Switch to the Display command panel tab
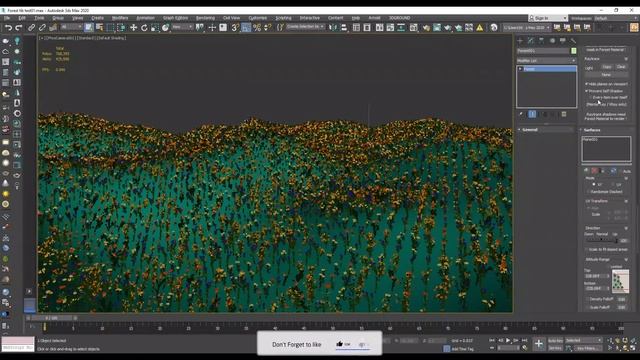 pyautogui.click(x=563, y=41)
